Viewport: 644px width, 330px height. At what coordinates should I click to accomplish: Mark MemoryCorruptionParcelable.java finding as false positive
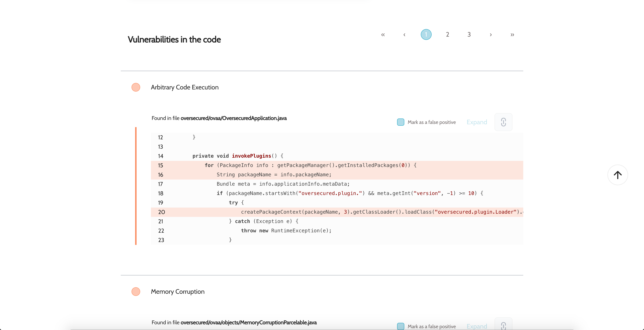401,326
